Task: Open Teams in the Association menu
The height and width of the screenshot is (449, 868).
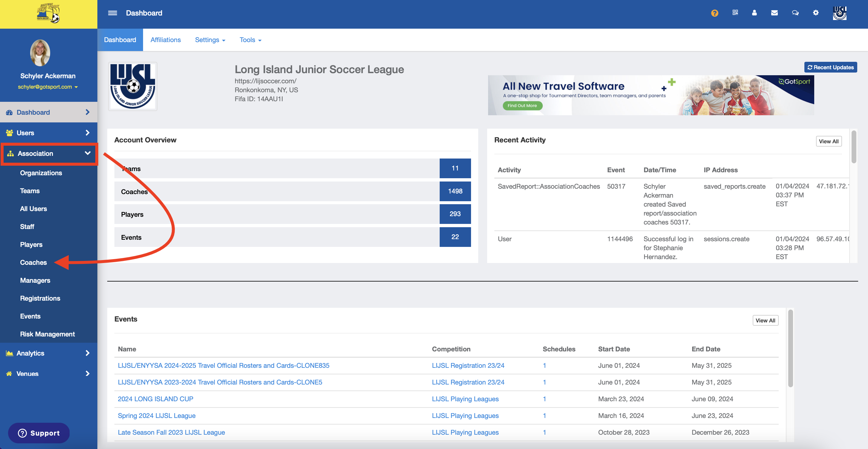Action: (x=30, y=191)
